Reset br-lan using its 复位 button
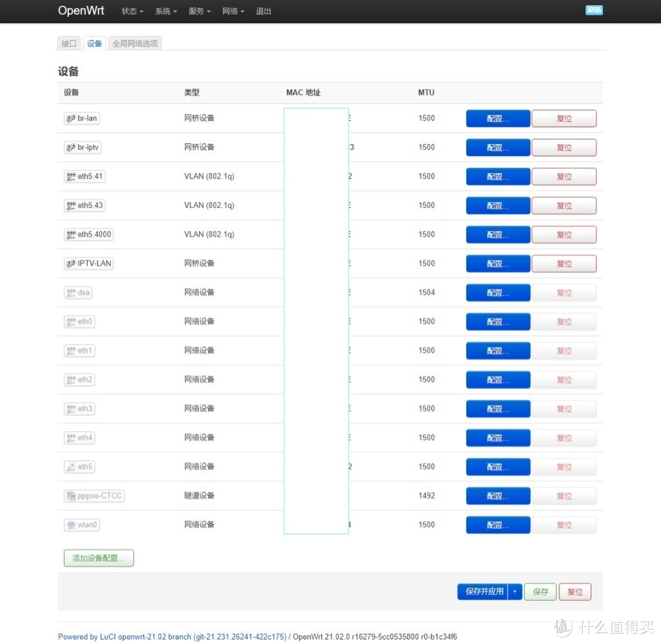This screenshot has height=644, width=661. click(564, 119)
